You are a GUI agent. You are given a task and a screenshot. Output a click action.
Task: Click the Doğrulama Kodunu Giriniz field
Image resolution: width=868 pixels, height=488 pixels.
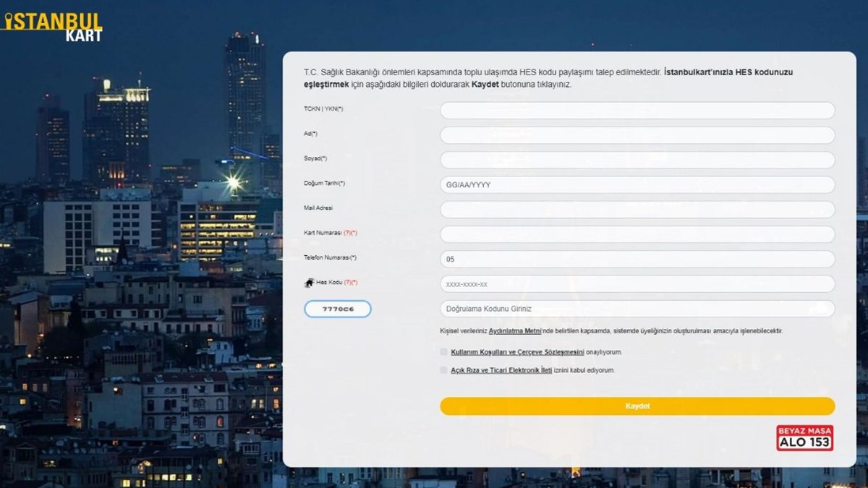[x=637, y=309]
